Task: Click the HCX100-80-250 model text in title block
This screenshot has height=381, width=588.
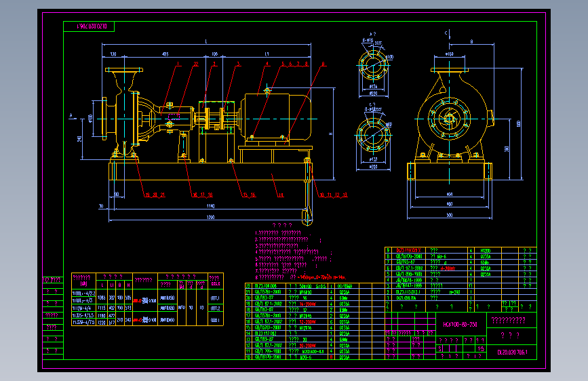Action: (x=460, y=324)
